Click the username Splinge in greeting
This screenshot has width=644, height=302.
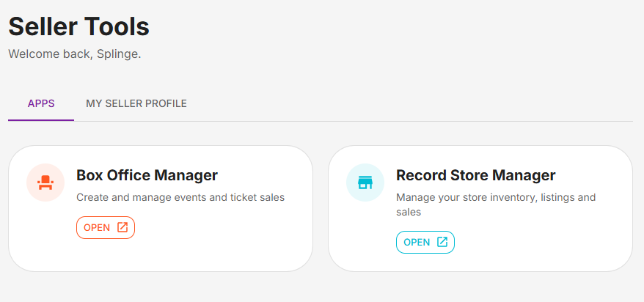(117, 54)
